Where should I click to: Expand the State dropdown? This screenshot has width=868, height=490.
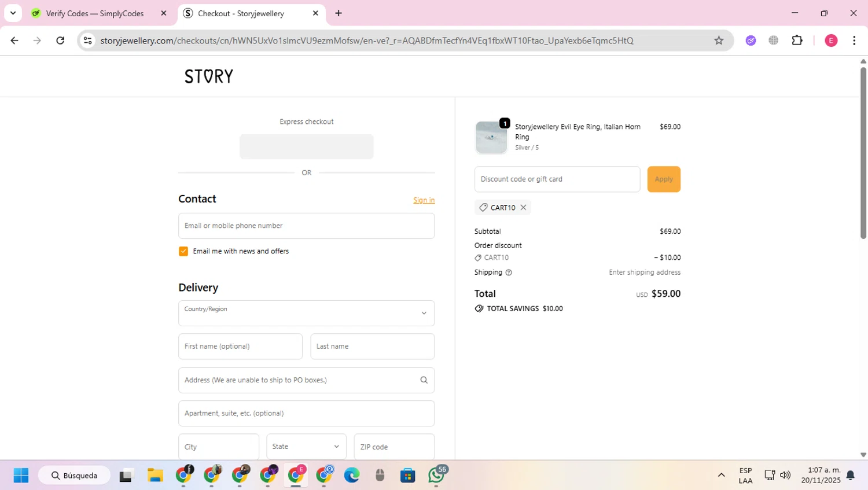click(x=307, y=447)
